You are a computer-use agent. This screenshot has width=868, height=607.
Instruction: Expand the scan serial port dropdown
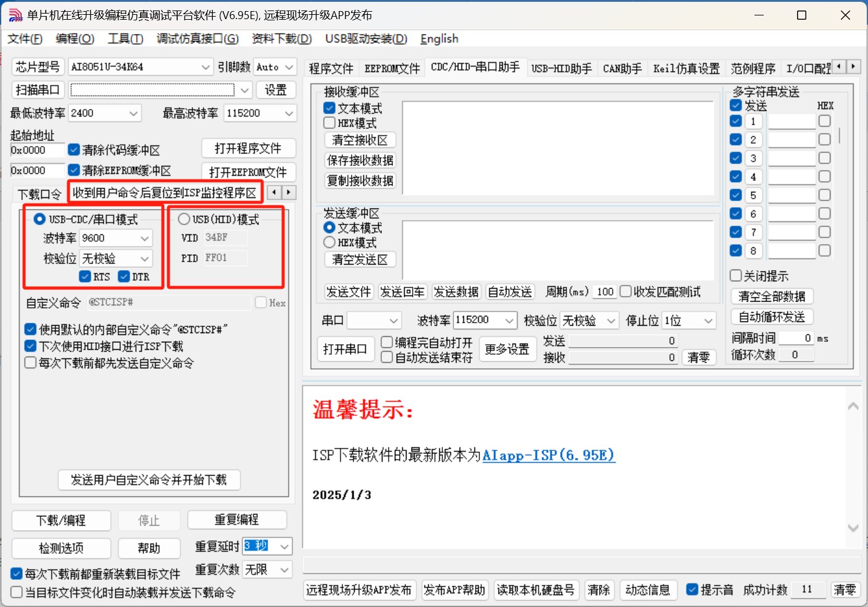pyautogui.click(x=245, y=90)
